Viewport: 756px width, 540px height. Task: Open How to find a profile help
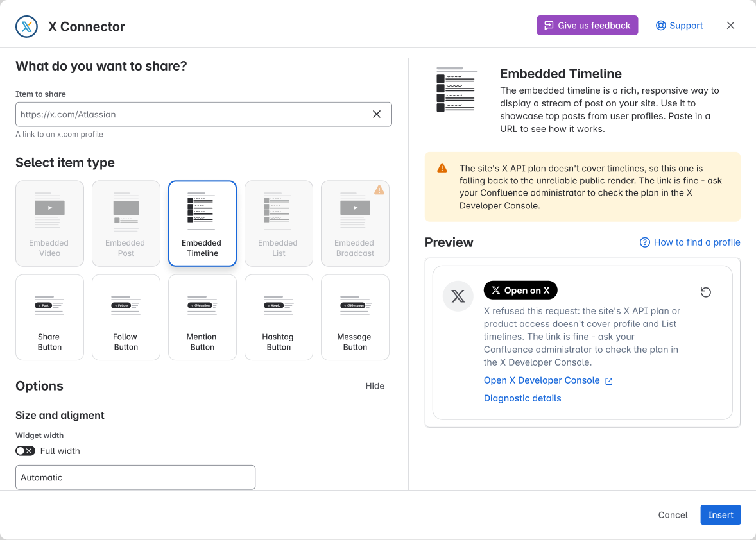690,242
